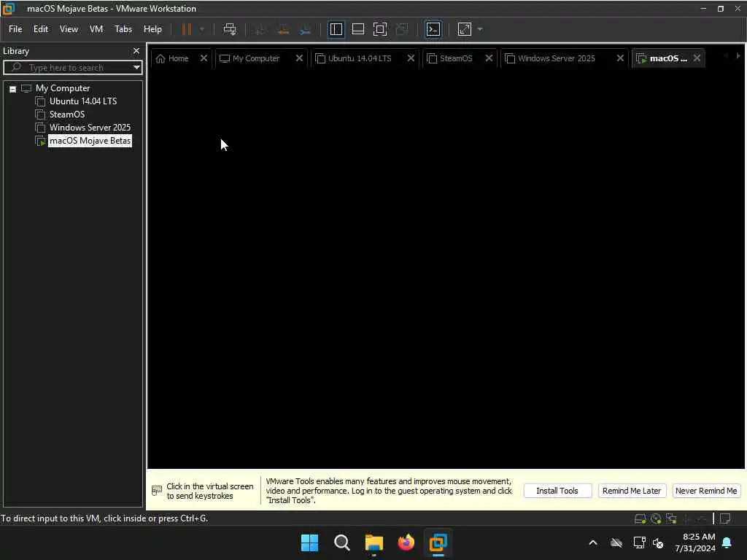Pause the VM with the orange suspend button
This screenshot has height=560, width=747.
coord(187,29)
